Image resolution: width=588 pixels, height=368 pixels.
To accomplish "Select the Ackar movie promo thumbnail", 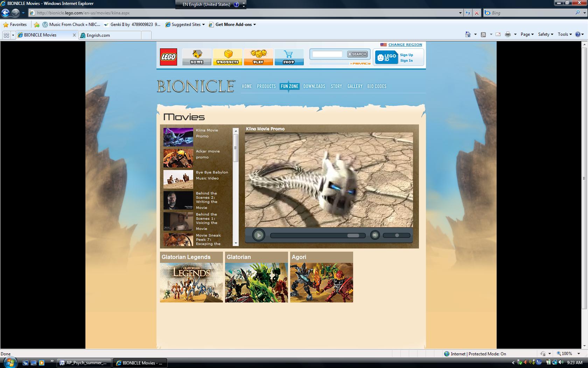I will point(178,158).
